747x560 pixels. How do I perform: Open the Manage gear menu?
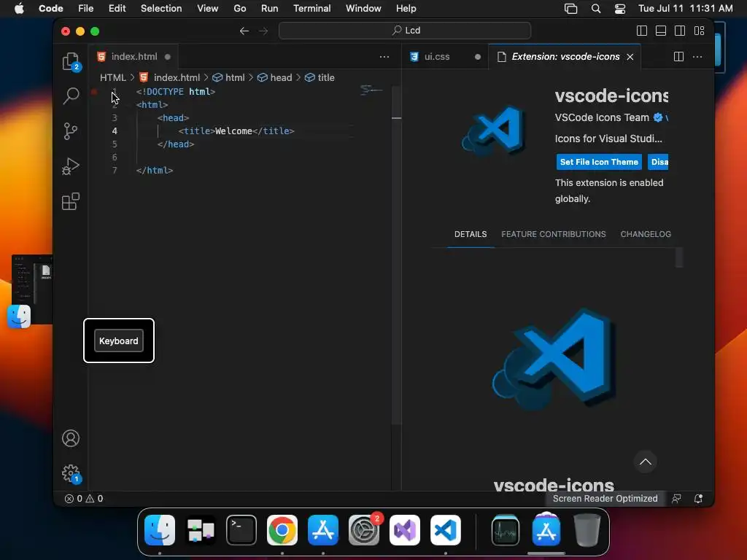pos(71,473)
